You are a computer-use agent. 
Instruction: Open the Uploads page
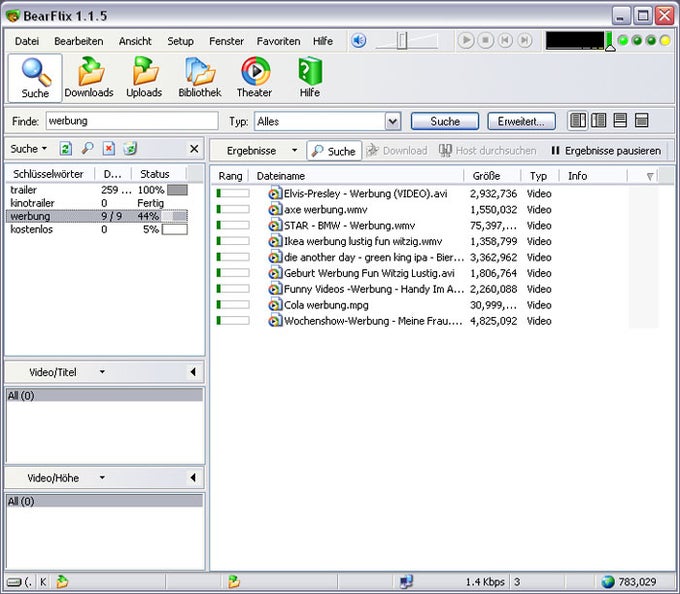tap(144, 78)
